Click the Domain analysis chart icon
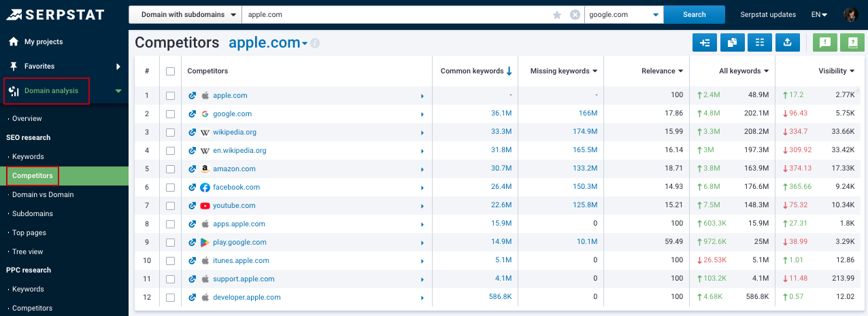This screenshot has height=316, width=868. [14, 90]
